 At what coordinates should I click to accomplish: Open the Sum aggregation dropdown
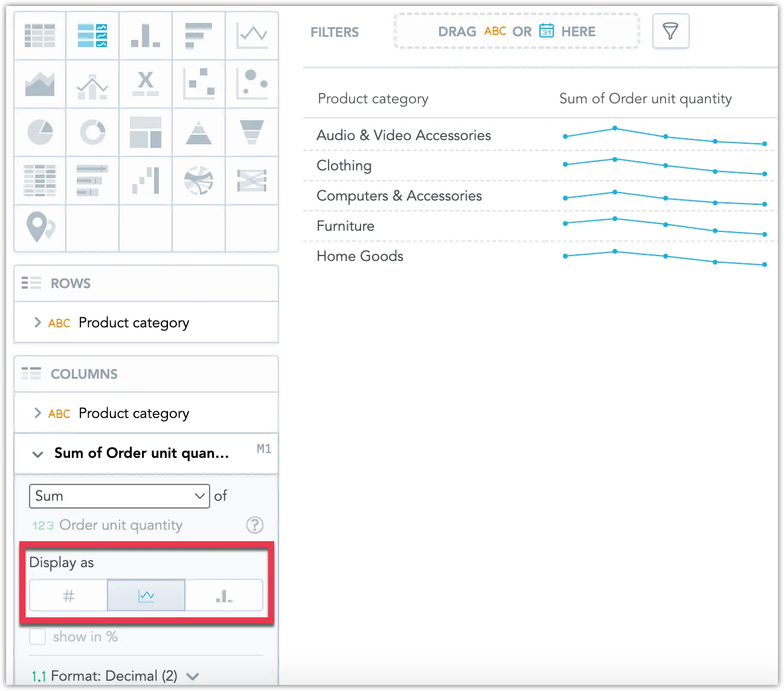pos(119,496)
